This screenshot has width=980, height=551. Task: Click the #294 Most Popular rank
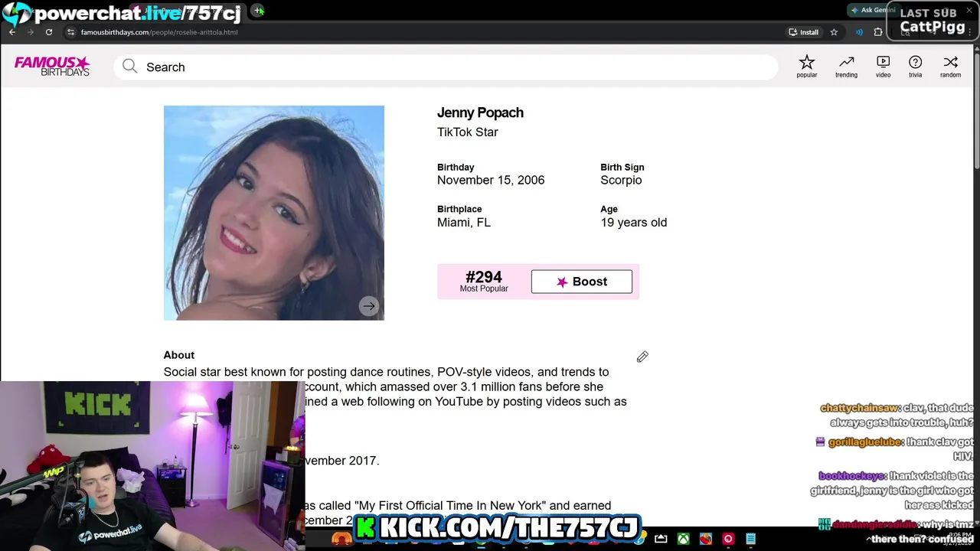click(x=484, y=281)
